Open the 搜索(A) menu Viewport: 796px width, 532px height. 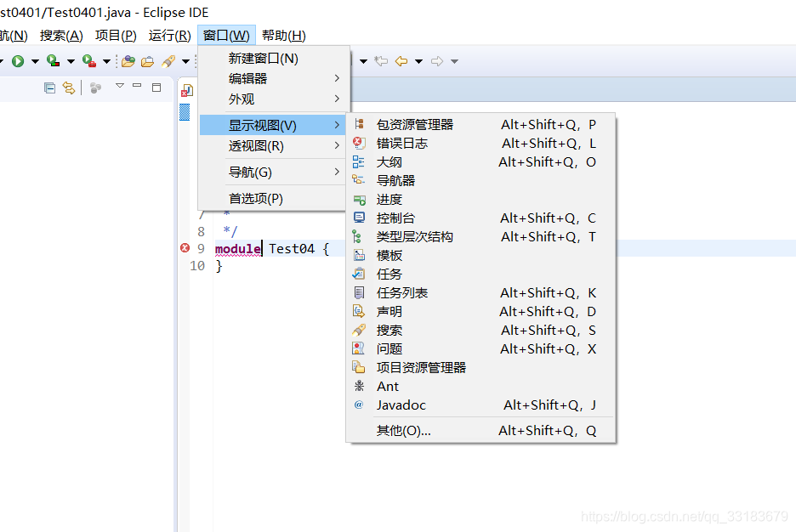pyautogui.click(x=61, y=36)
